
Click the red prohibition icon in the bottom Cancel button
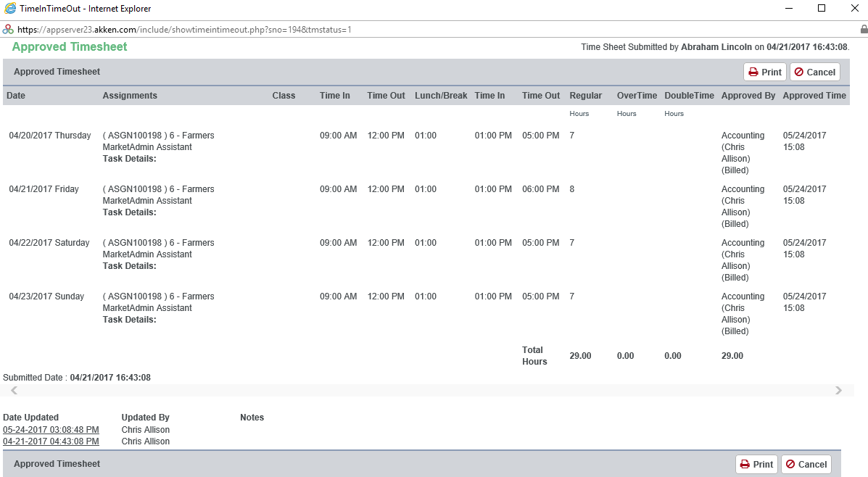[790, 464]
